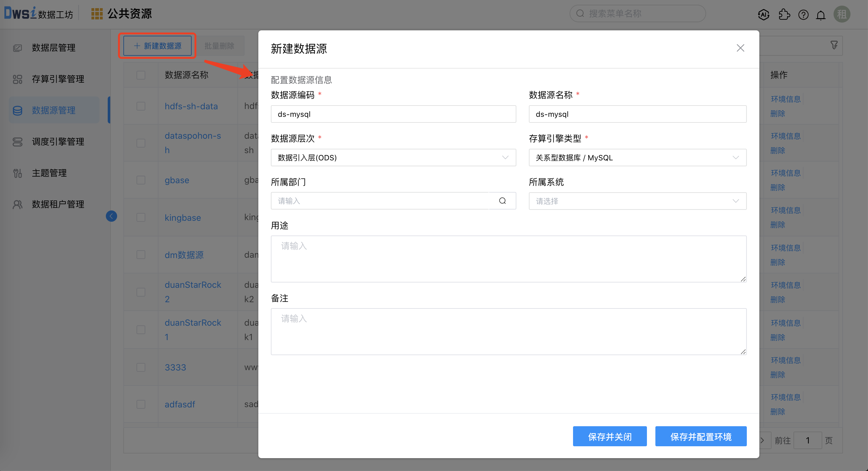Check the hdfs-sh-data row checkbox
Screen dimensions: 868x471
tap(141, 106)
